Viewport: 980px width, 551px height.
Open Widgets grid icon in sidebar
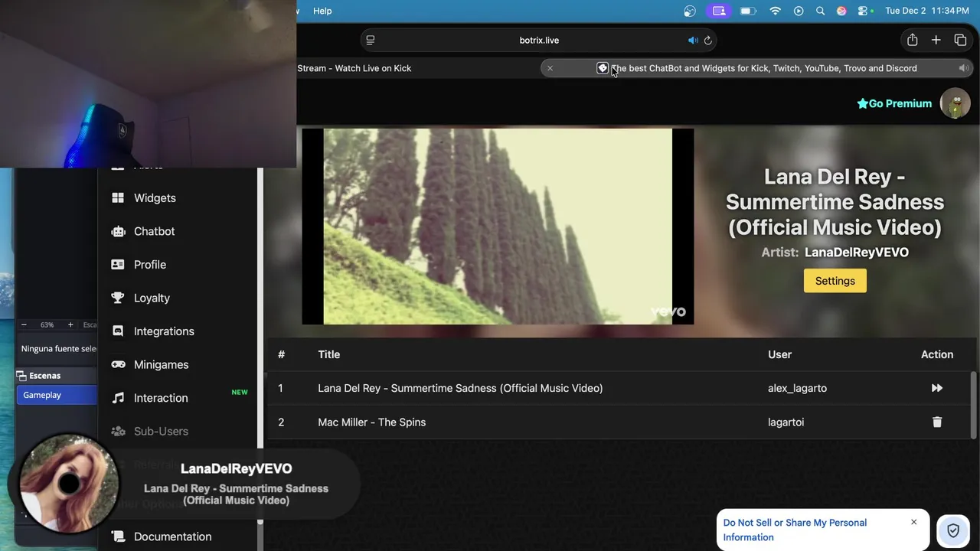(x=118, y=197)
